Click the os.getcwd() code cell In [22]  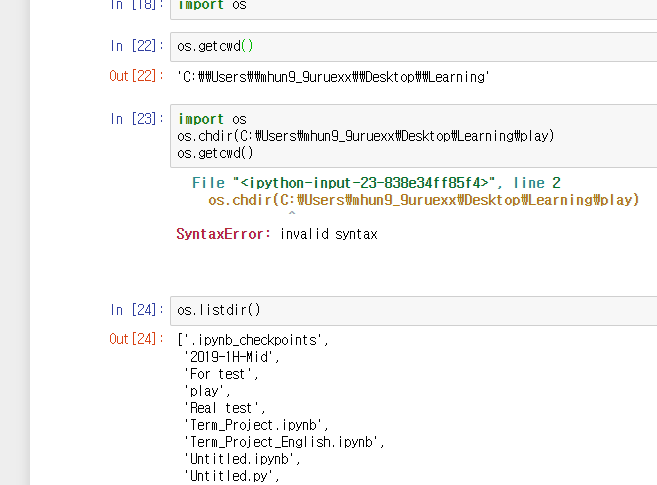[x=414, y=47]
